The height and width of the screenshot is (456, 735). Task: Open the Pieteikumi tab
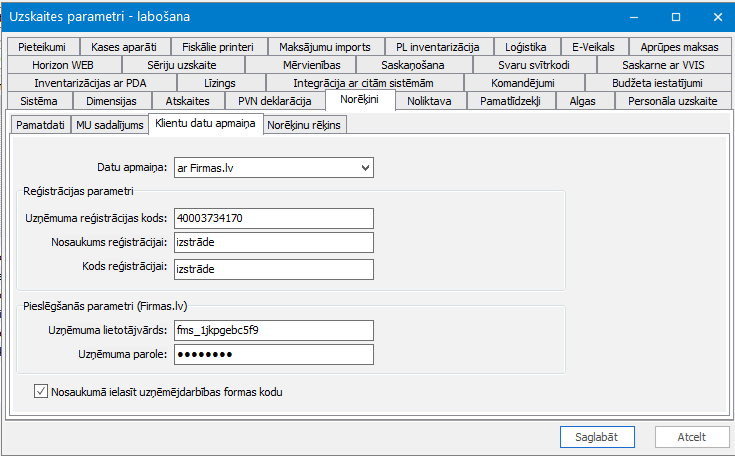point(42,47)
